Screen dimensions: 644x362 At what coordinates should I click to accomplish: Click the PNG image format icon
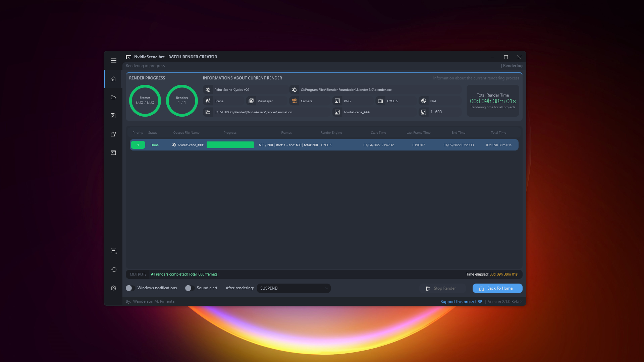pos(337,101)
